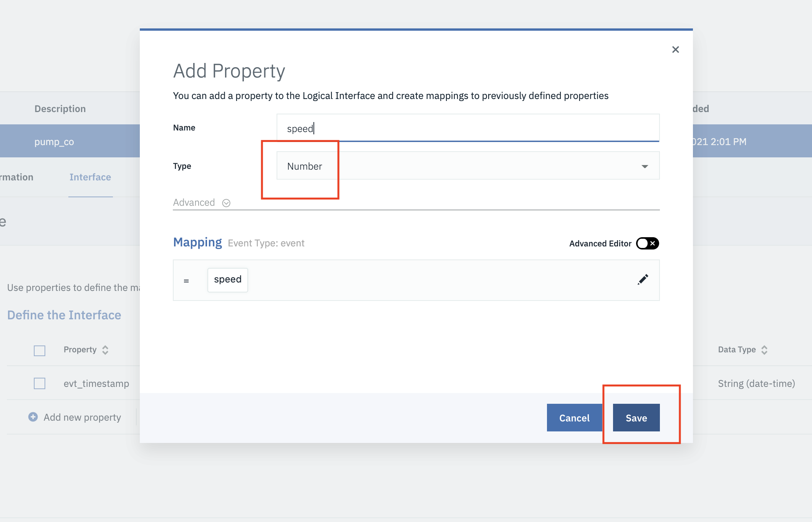The width and height of the screenshot is (812, 522).
Task: Click the pencil edit icon in Mapping
Action: click(643, 279)
